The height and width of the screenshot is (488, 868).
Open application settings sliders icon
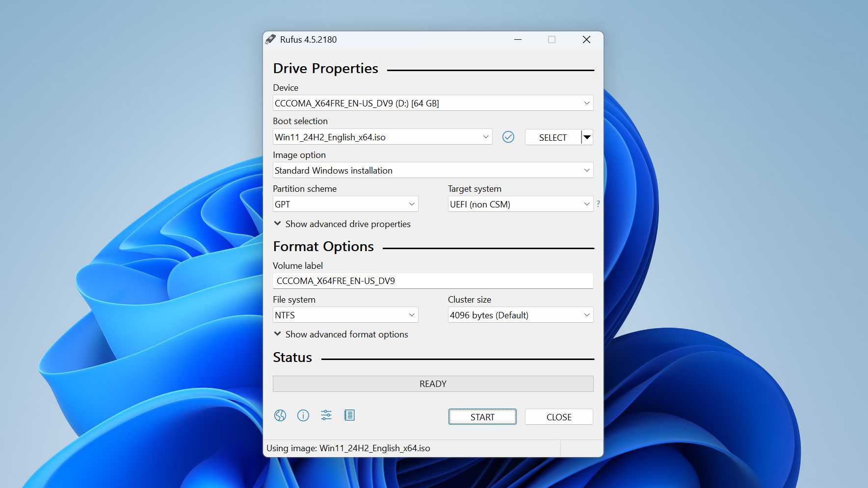point(326,415)
